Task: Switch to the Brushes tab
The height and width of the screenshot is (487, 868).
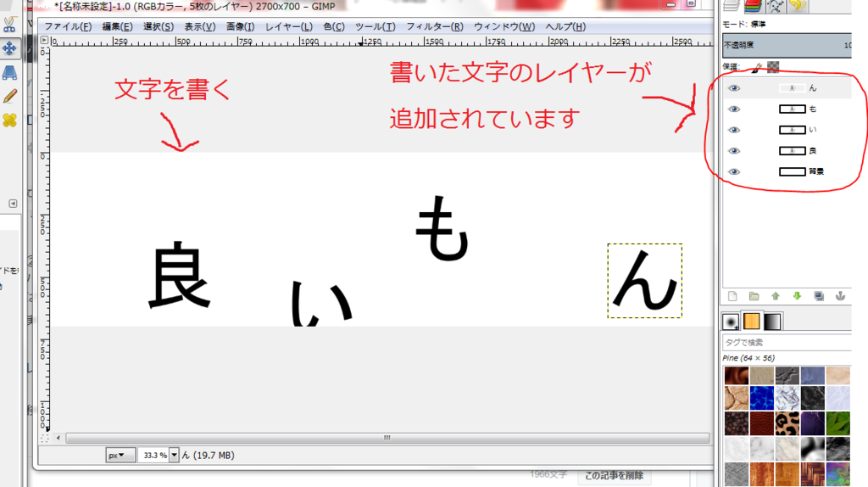Action: point(731,322)
